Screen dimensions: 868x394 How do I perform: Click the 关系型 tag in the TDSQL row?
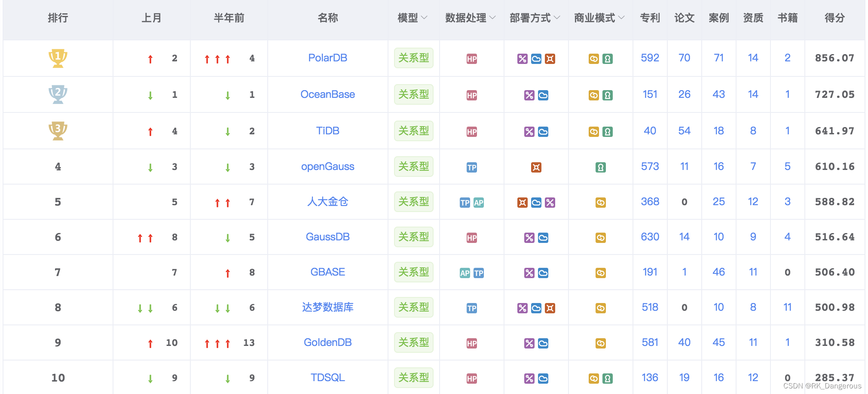414,378
